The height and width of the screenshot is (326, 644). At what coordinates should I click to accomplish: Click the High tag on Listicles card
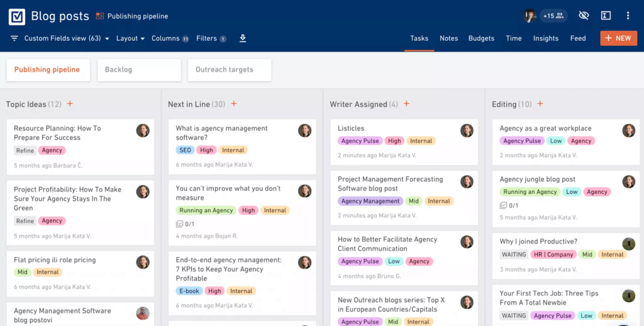pos(394,141)
